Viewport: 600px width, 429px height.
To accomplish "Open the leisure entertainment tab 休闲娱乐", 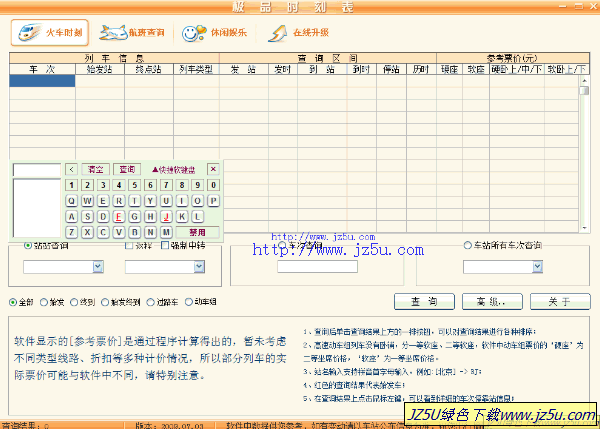I will pyautogui.click(x=214, y=33).
